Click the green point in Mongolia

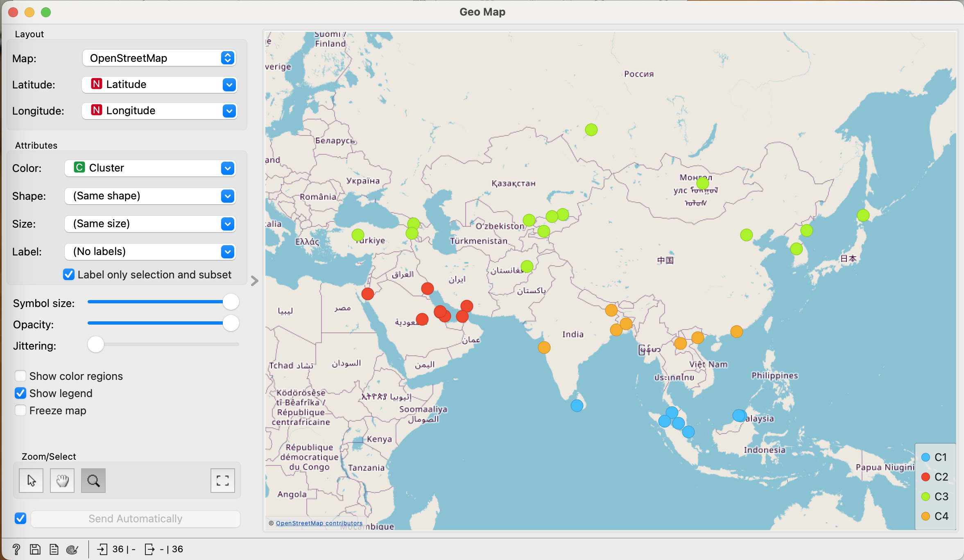703,183
